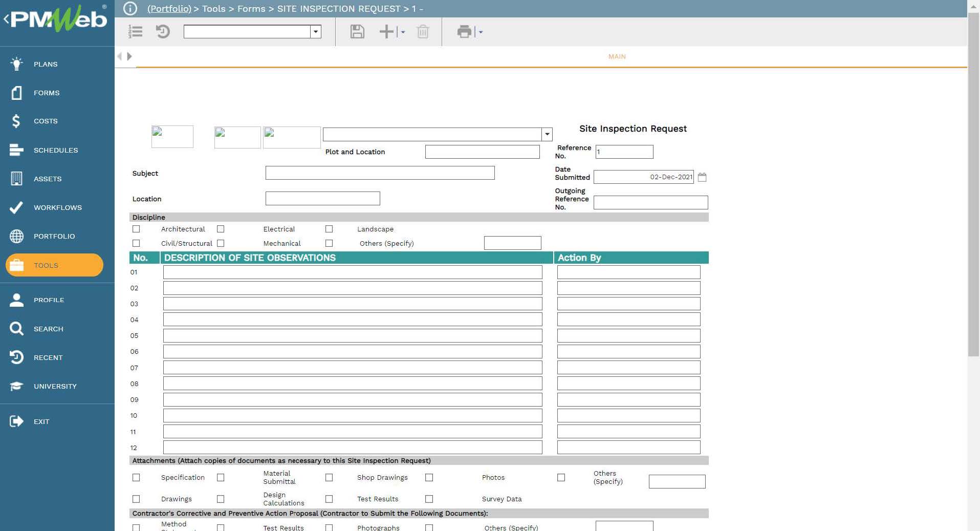This screenshot has width=980, height=531.
Task: Open Workflows in the sidebar
Action: pyautogui.click(x=57, y=207)
